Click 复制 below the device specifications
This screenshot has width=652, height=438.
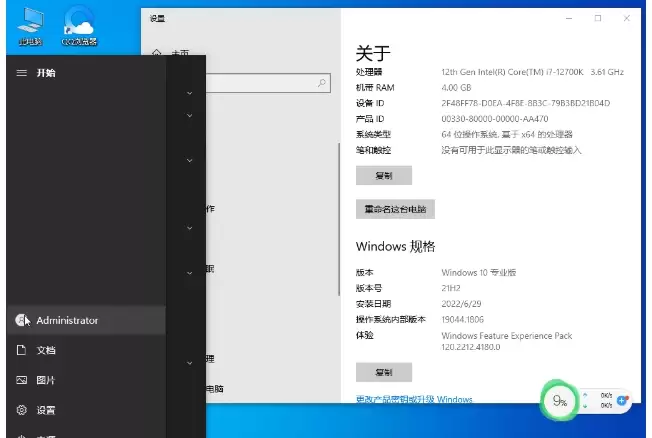(x=384, y=176)
